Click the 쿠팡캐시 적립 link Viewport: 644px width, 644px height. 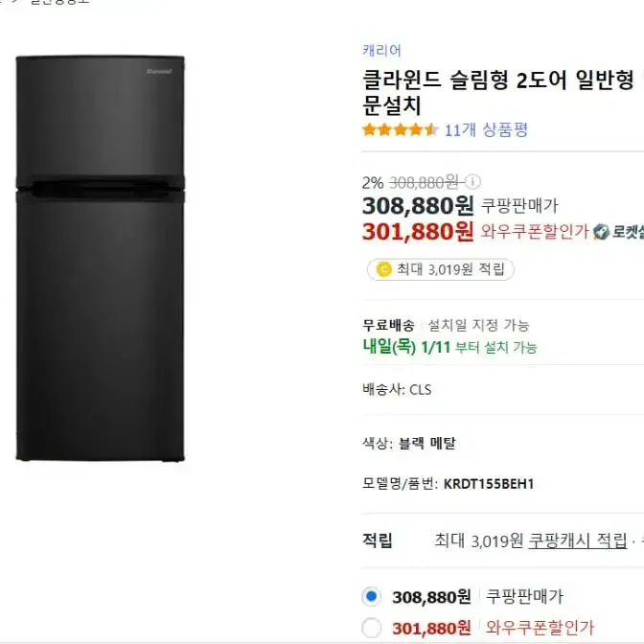click(578, 540)
